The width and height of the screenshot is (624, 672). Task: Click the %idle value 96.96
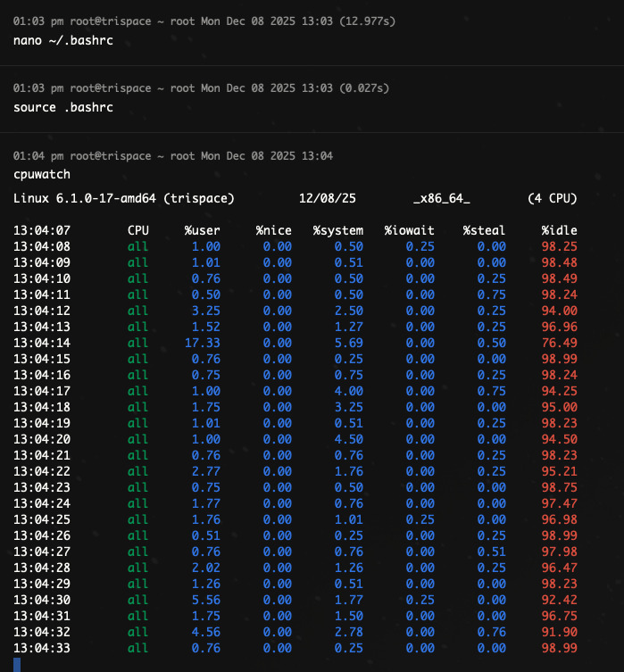[560, 327]
